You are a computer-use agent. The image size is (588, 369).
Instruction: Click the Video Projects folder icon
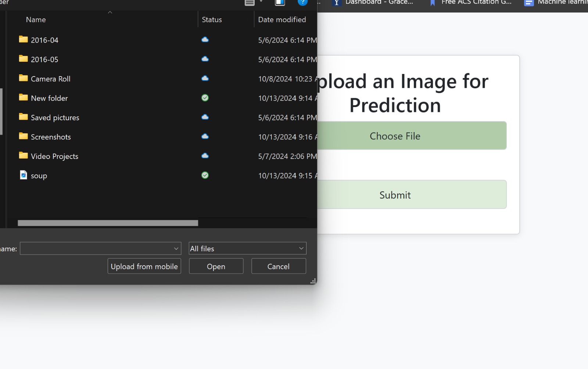(x=24, y=156)
